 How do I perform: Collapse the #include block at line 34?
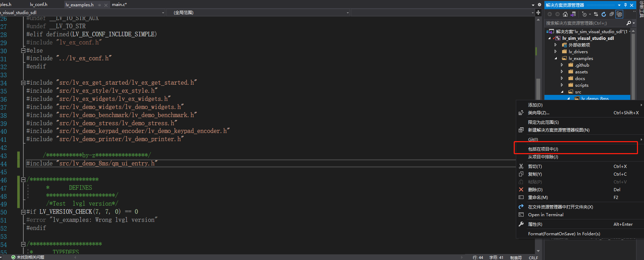pos(23,83)
